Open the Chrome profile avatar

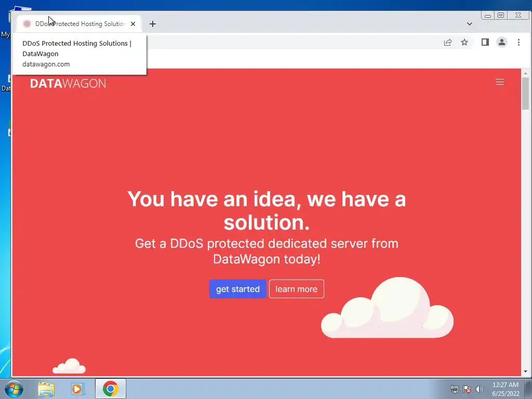(x=502, y=42)
